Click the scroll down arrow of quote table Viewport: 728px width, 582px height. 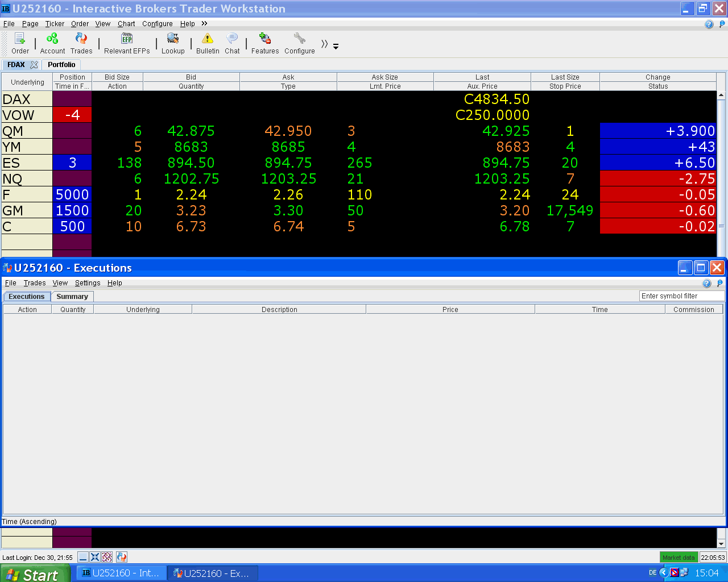point(721,543)
